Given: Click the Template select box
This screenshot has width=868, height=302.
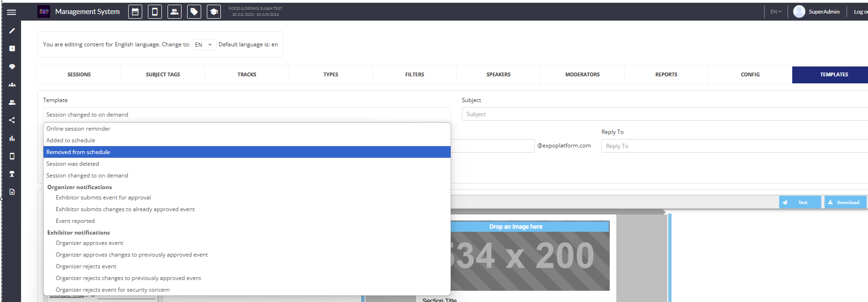Looking at the screenshot, I should (247, 115).
